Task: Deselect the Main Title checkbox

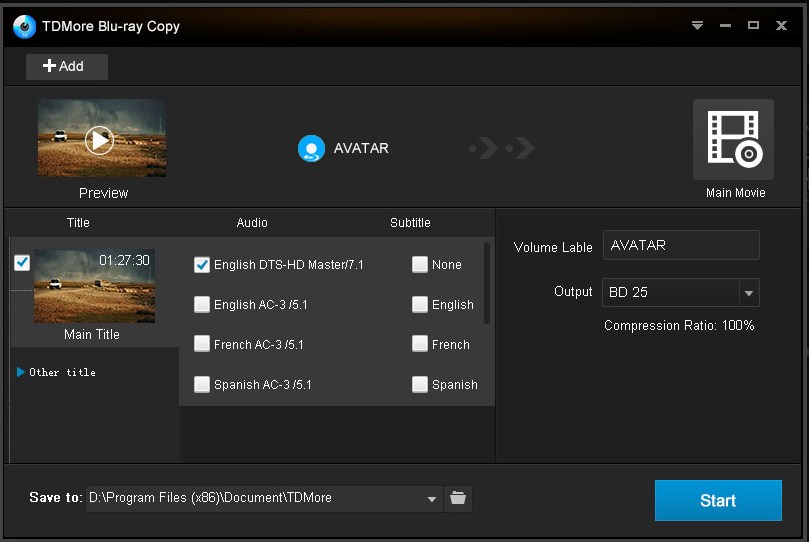Action: (22, 263)
